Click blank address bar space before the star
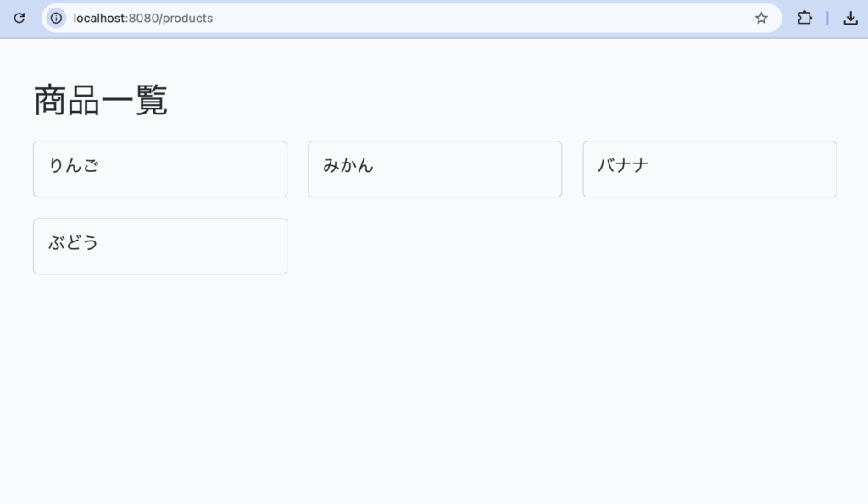 (481, 19)
